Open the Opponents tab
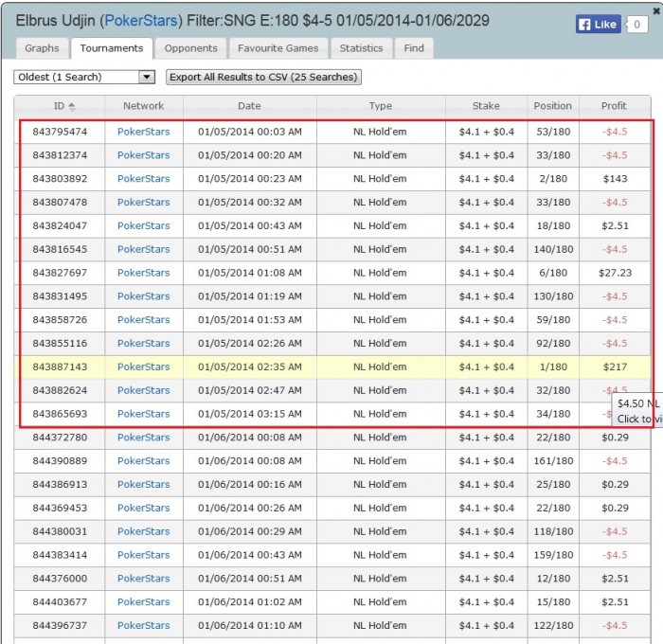This screenshot has width=663, height=644. (x=189, y=48)
